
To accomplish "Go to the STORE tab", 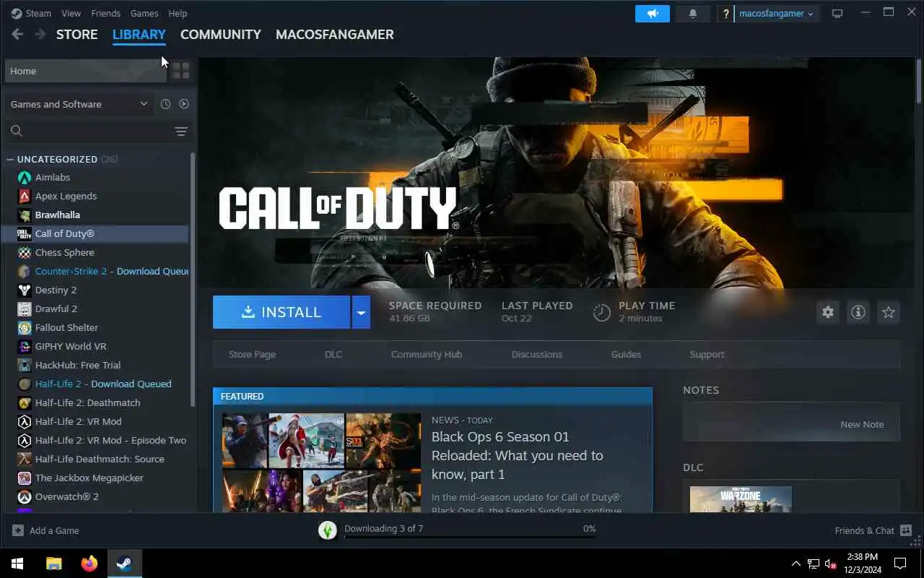I will (77, 34).
